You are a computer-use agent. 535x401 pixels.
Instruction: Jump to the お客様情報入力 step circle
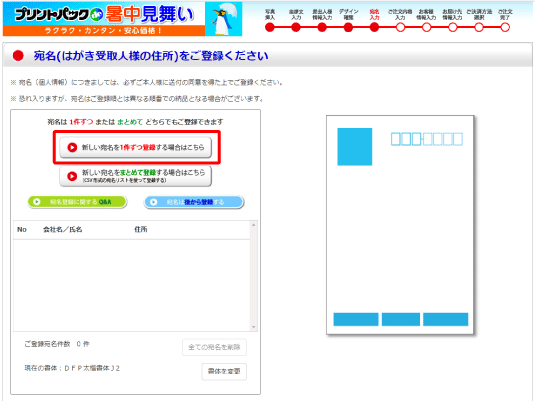(x=426, y=27)
